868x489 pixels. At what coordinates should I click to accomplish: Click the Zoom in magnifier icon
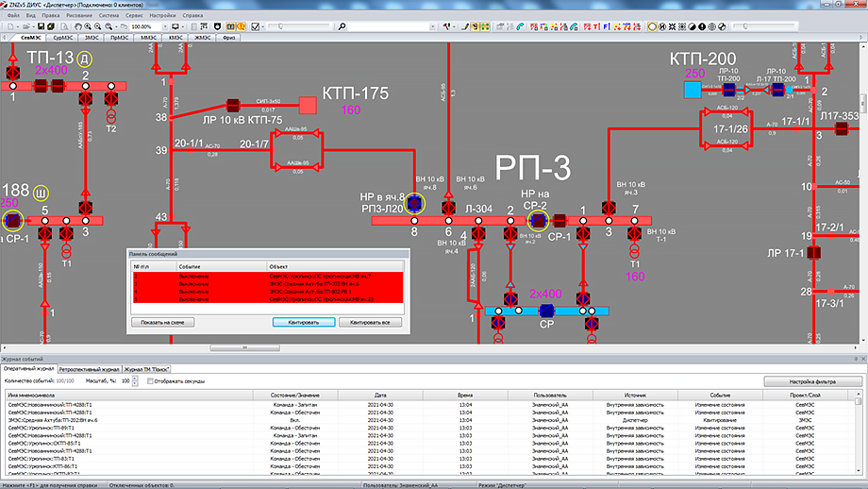(88, 26)
